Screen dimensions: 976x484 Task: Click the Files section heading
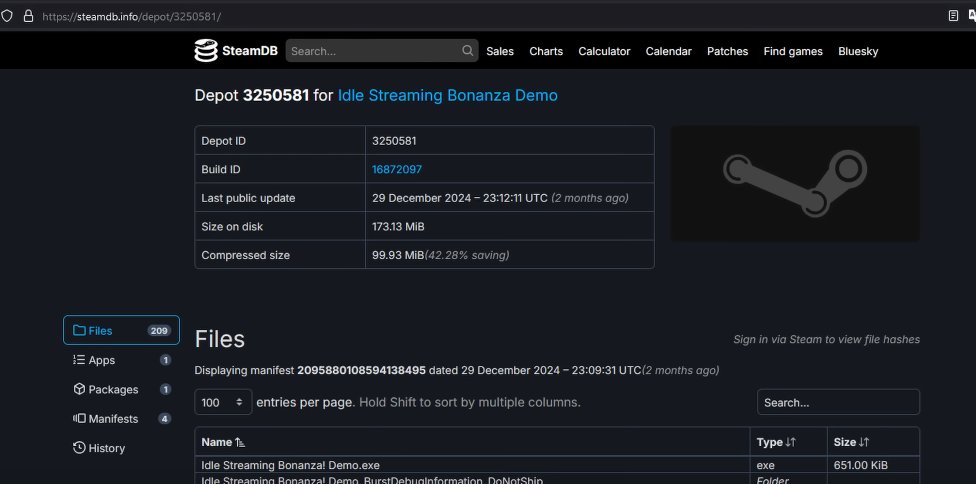(x=220, y=339)
